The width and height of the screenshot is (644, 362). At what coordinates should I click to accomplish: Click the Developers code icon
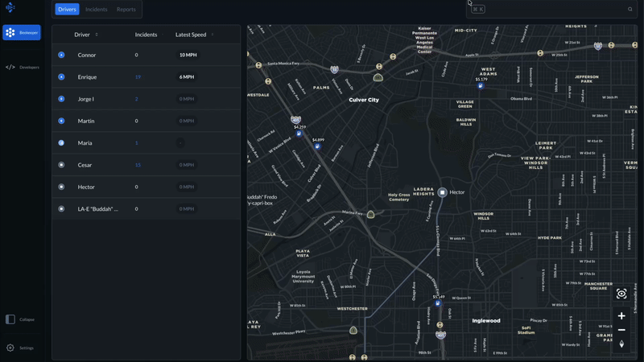click(x=10, y=68)
